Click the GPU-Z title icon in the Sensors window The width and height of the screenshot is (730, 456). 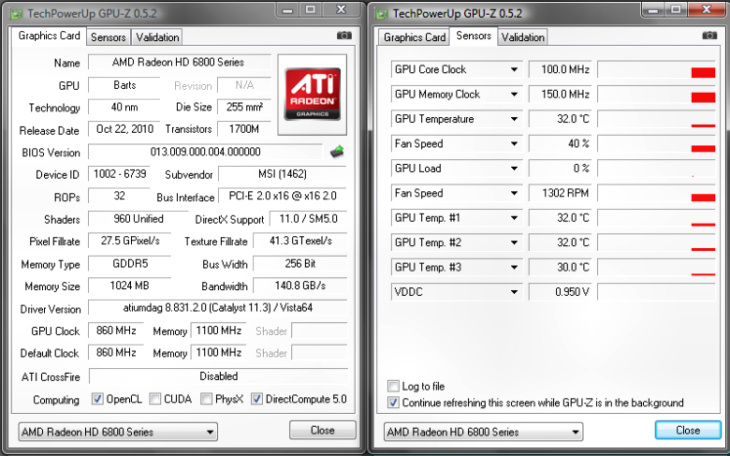382,14
